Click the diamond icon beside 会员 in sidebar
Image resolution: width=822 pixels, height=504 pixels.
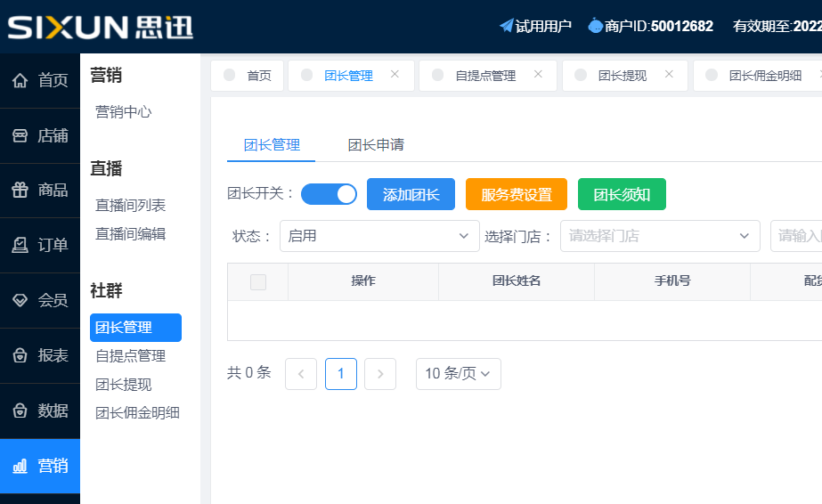(20, 300)
